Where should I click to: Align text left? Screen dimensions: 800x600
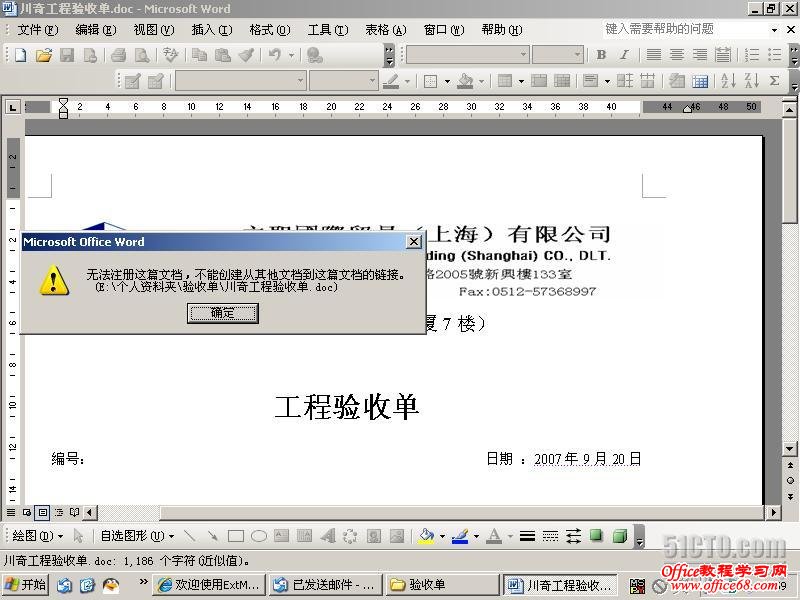654,55
